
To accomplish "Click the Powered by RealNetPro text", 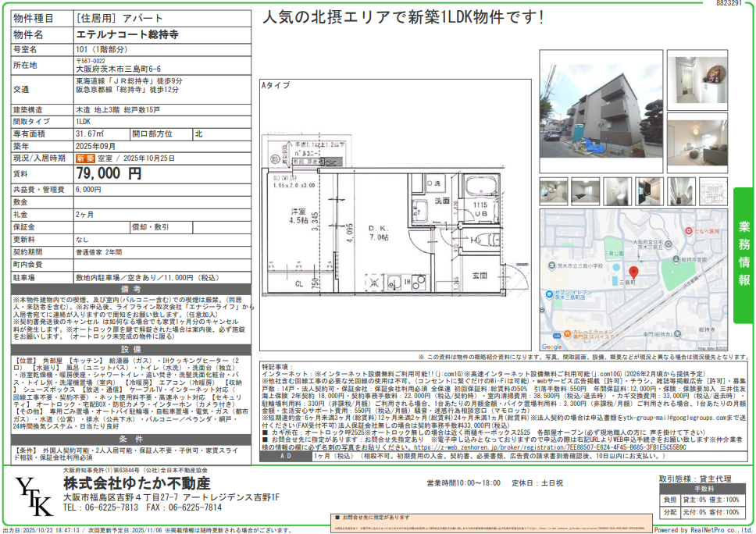I will point(701,529).
